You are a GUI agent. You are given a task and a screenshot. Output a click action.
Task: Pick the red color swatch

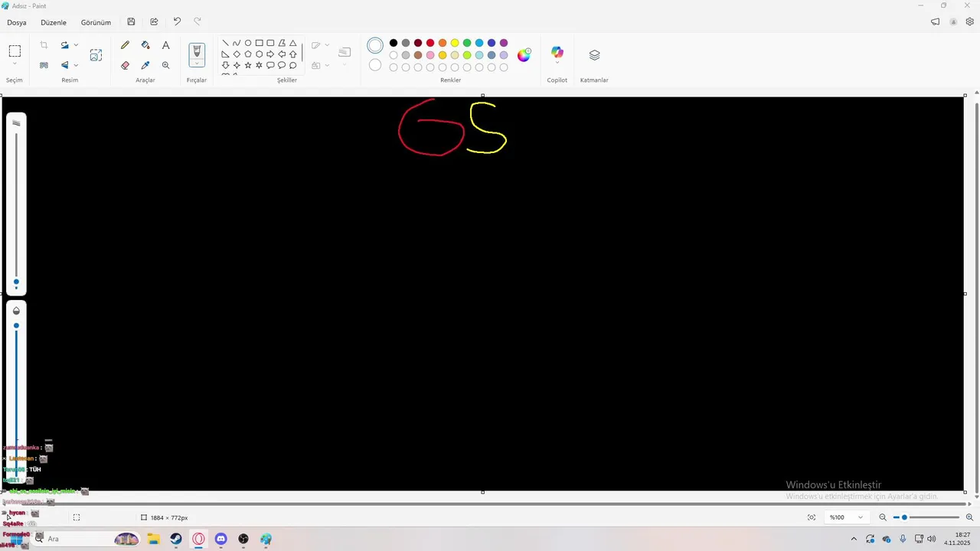tap(430, 43)
